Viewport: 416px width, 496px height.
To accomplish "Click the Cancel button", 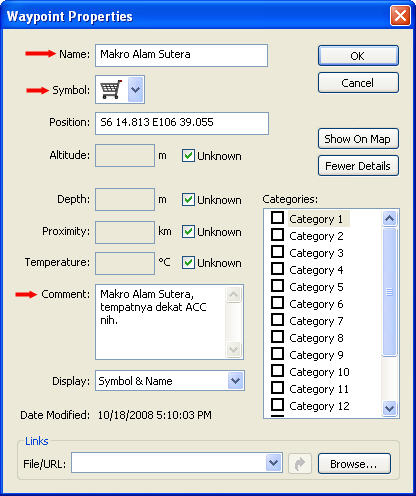I will click(358, 83).
